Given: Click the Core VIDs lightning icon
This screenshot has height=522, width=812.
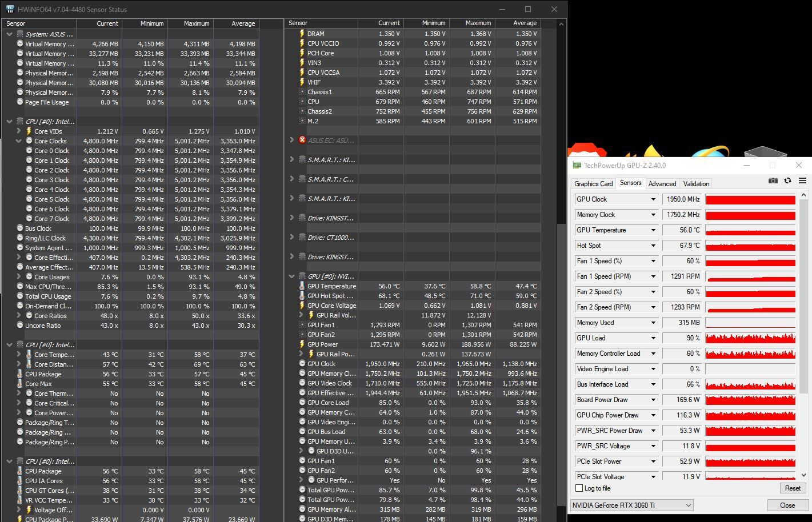Looking at the screenshot, I should coord(29,131).
